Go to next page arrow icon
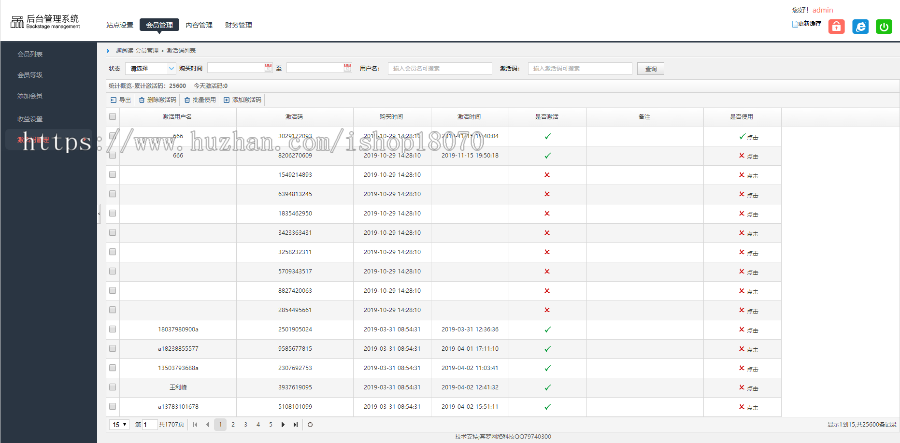Screen dimensions: 900x443 pyautogui.click(x=283, y=425)
